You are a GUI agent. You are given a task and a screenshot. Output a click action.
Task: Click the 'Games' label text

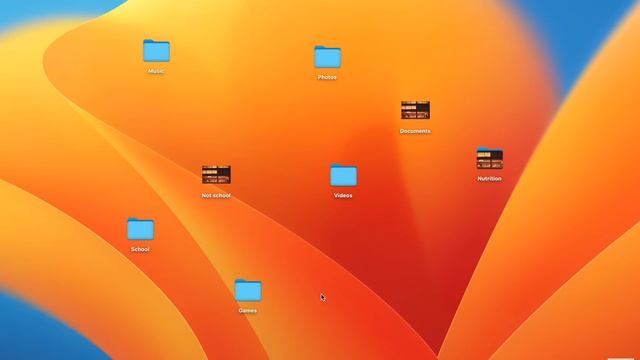click(x=247, y=310)
